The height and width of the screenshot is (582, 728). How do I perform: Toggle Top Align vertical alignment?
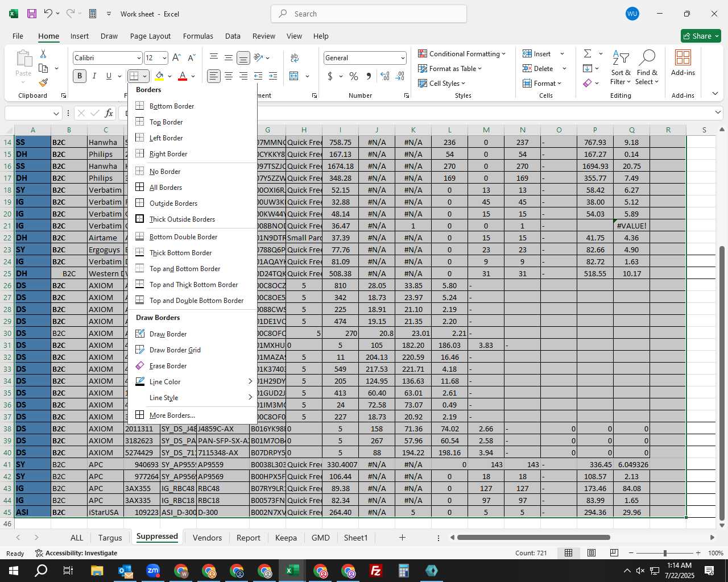[x=214, y=57]
